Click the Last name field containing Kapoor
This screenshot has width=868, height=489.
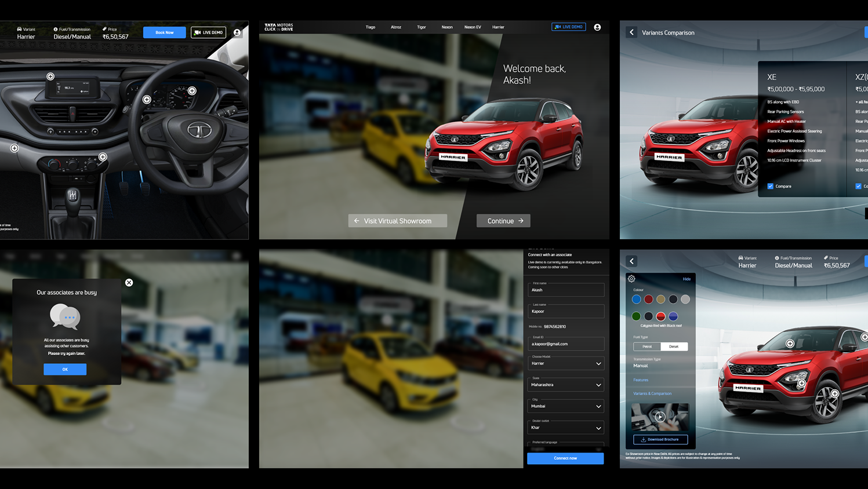pyautogui.click(x=566, y=311)
